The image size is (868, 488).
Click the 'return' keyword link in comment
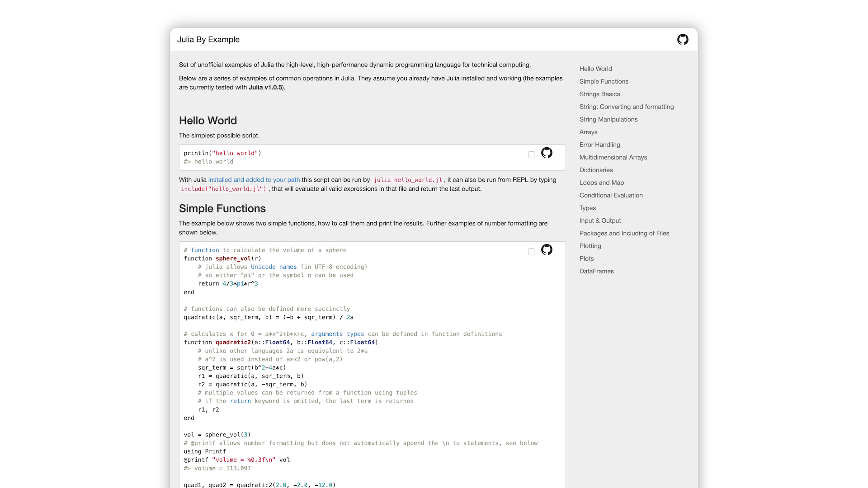pos(240,401)
